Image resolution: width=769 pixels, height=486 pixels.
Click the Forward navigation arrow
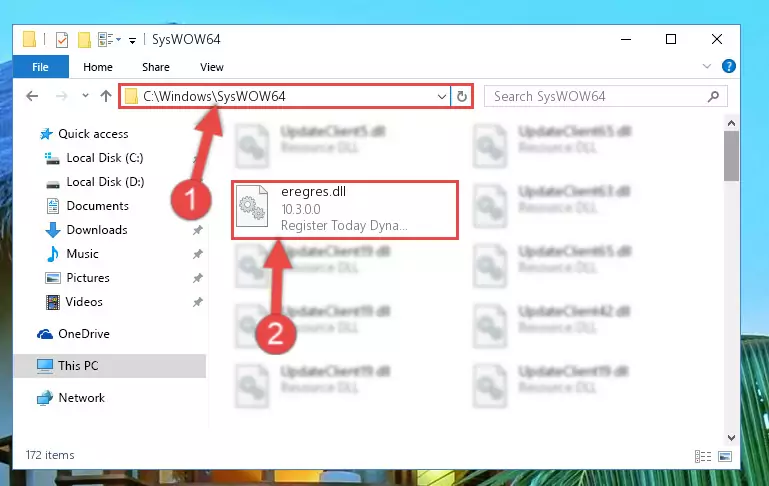tap(62, 96)
